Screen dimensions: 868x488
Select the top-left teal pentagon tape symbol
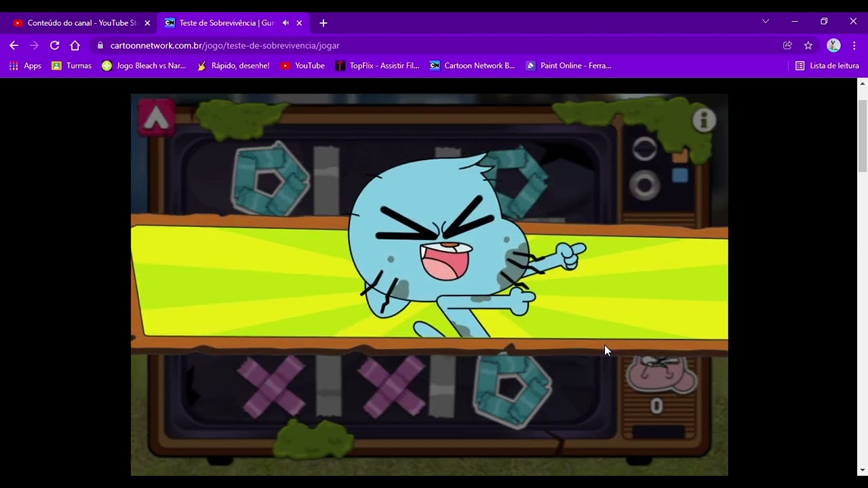271,179
